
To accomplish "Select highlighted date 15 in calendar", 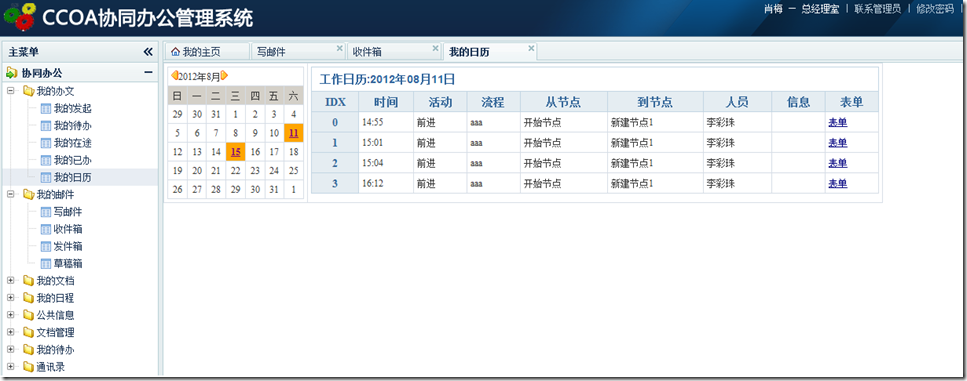I will tap(235, 152).
